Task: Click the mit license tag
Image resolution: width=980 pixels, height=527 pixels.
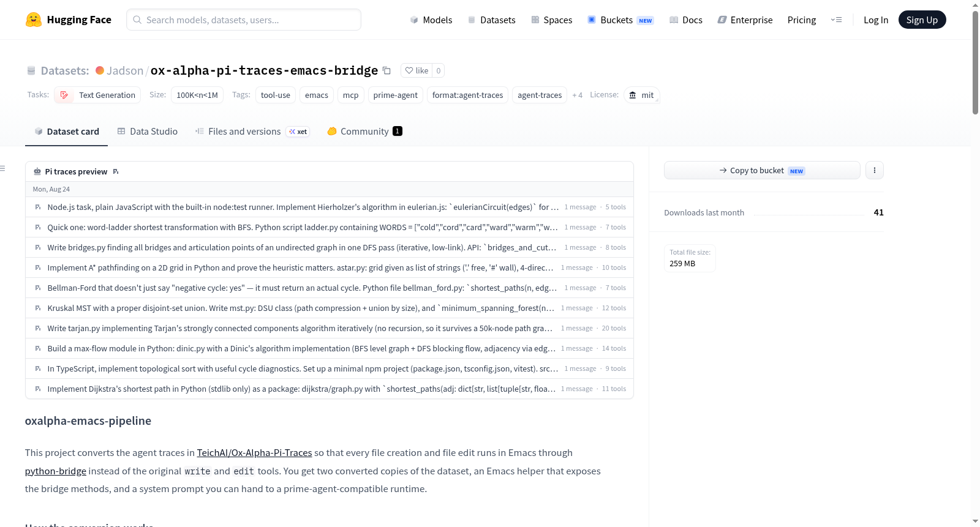Action: 641,95
